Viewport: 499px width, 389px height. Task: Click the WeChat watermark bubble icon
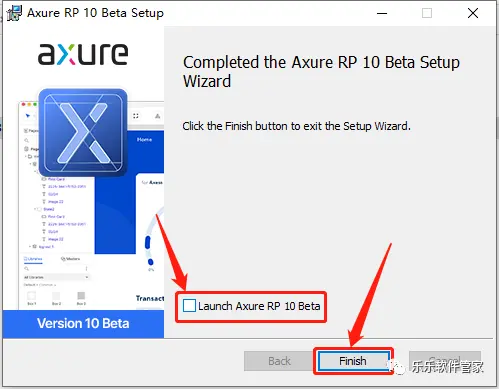(397, 367)
